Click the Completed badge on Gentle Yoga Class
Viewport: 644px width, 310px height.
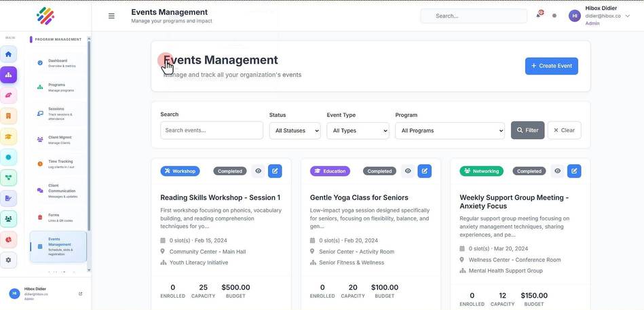(379, 171)
